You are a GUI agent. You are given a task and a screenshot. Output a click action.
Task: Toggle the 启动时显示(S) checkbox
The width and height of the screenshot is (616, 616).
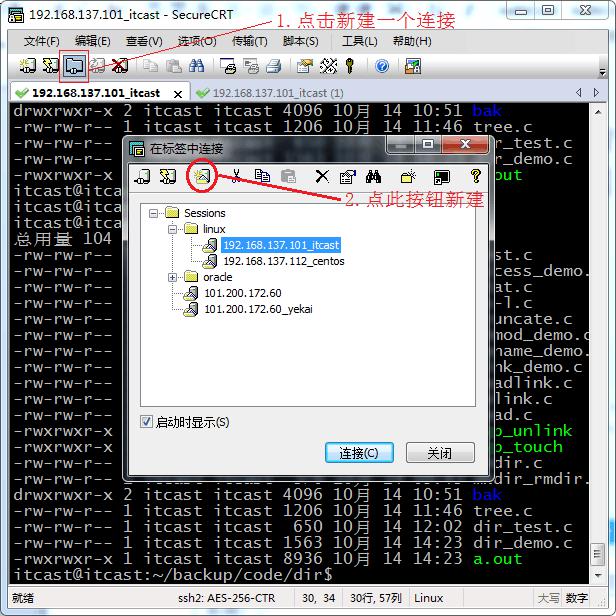coord(146,422)
